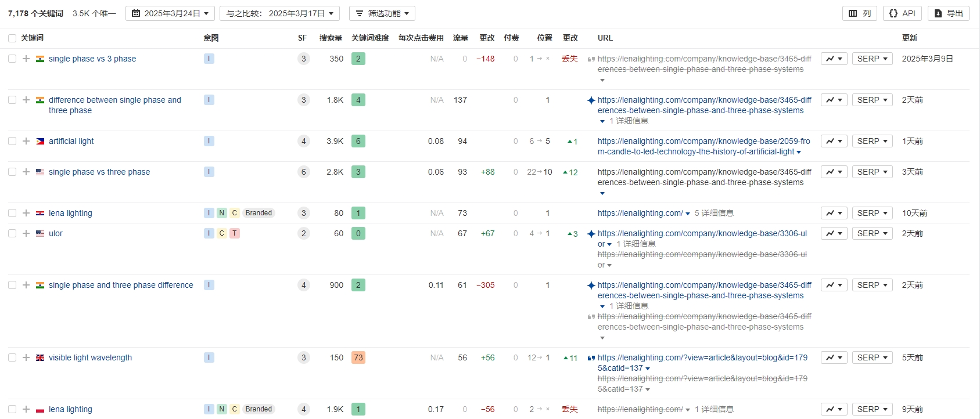Click the API button
The image size is (980, 419).
click(x=902, y=13)
